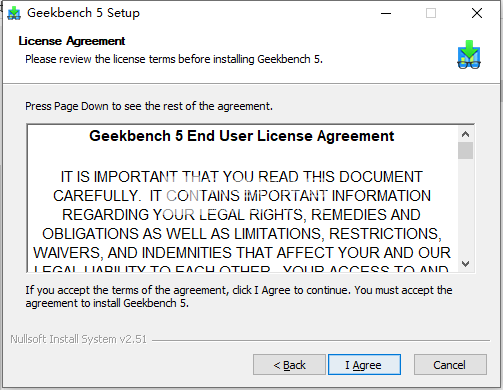Screen dimensions: 503x390
Task: Click the Geekbench 5 End User License Agreement heading
Action: 242,136
